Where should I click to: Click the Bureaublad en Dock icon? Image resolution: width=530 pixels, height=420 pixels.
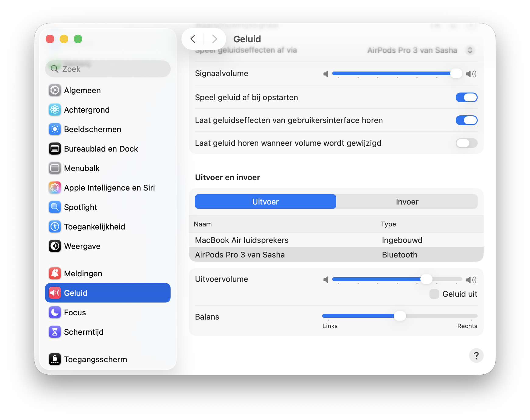click(x=55, y=149)
